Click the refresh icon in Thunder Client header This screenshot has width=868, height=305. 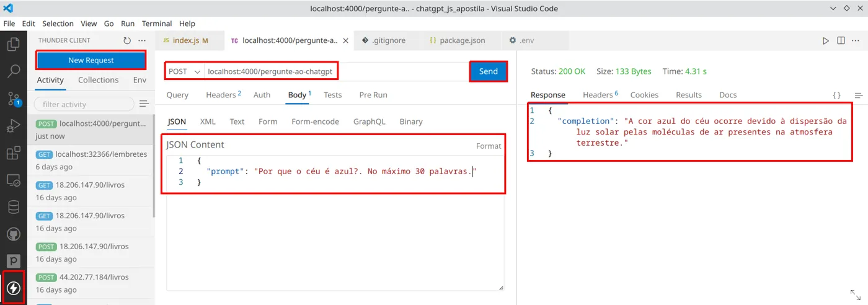pyautogui.click(x=127, y=40)
